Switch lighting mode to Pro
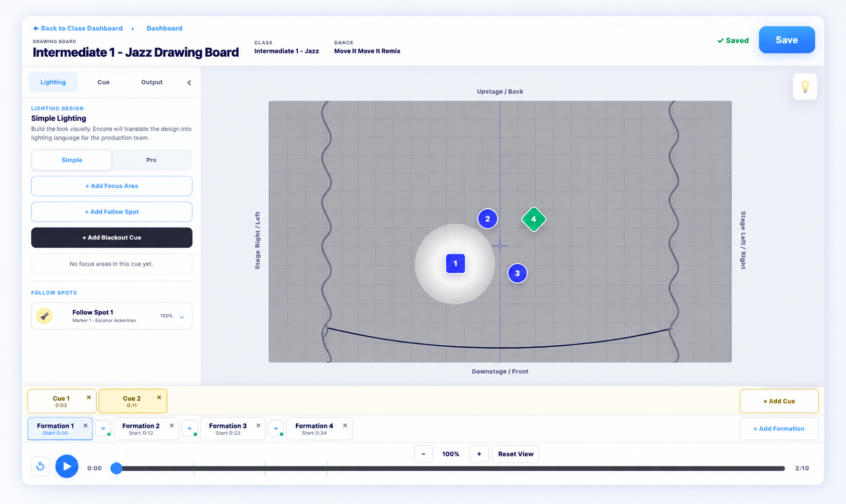 click(151, 160)
